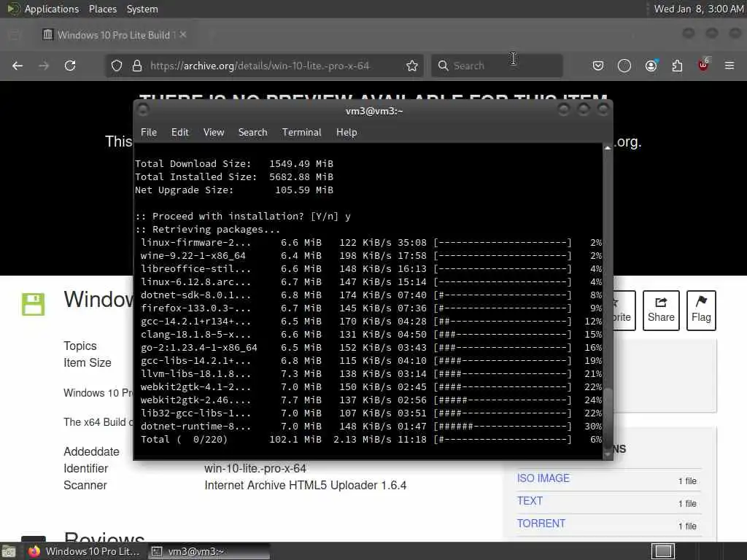Image resolution: width=747 pixels, height=560 pixels.
Task: Click the Identifier label on archive page
Action: coord(86,469)
